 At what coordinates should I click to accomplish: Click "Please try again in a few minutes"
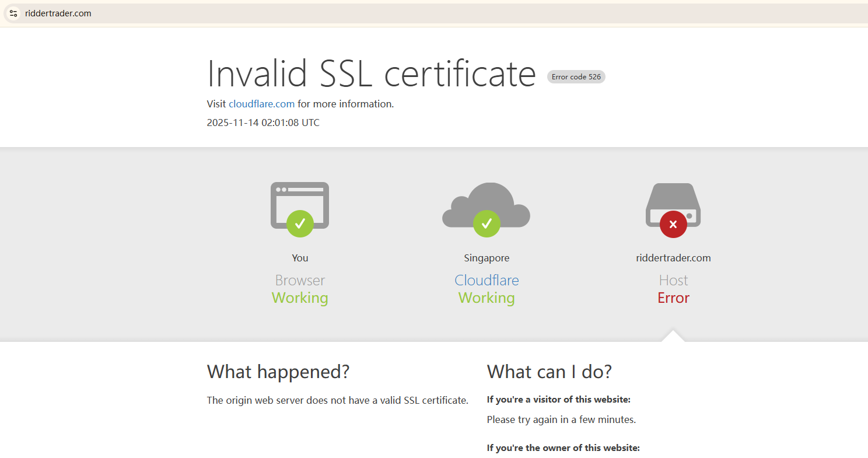[561, 419]
